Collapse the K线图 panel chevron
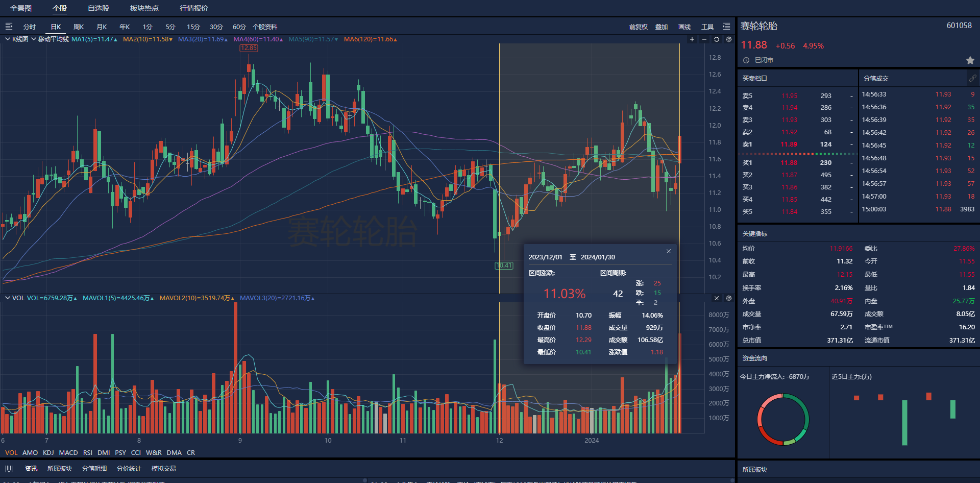The width and height of the screenshot is (980, 483). [x=8, y=39]
